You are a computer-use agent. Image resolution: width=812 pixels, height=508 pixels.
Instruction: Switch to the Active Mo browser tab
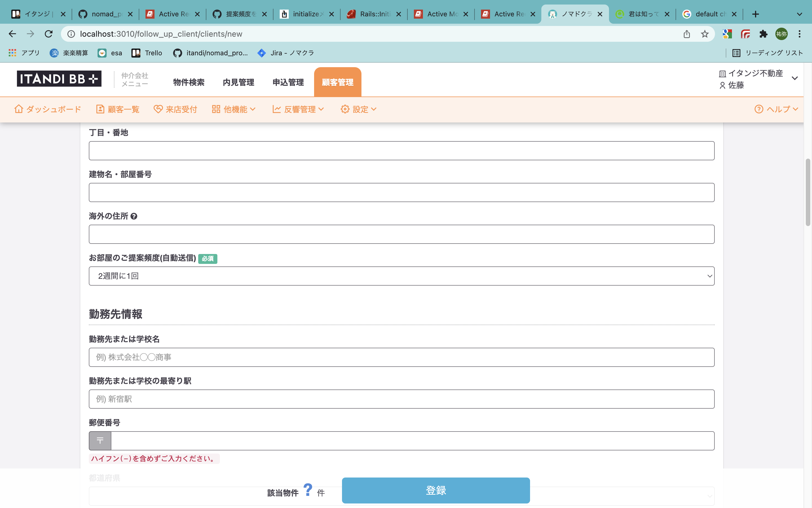tap(441, 14)
